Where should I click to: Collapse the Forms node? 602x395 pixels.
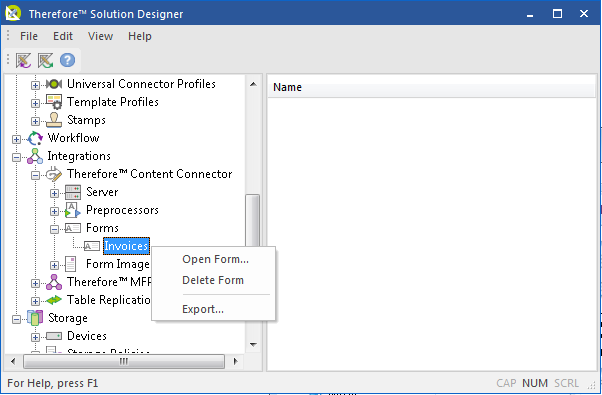click(x=54, y=229)
